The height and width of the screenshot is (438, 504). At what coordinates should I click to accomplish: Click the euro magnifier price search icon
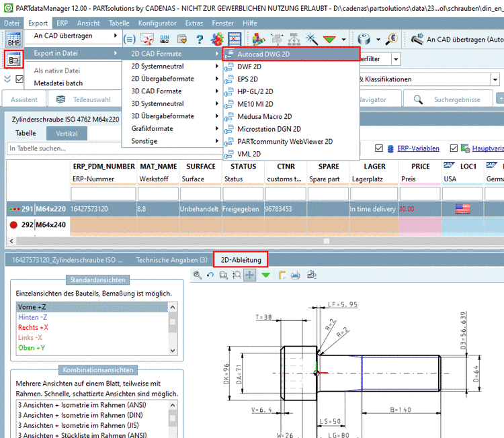392,39
